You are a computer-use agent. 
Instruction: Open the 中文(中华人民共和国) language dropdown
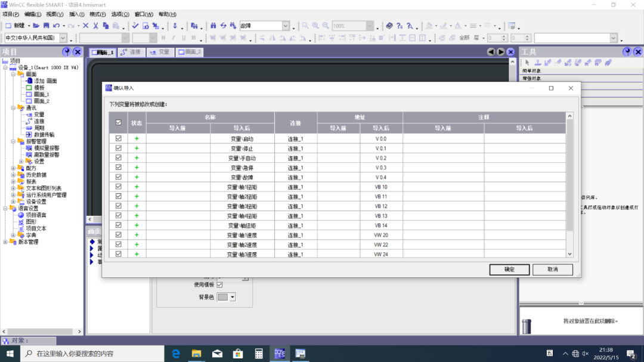click(63, 38)
